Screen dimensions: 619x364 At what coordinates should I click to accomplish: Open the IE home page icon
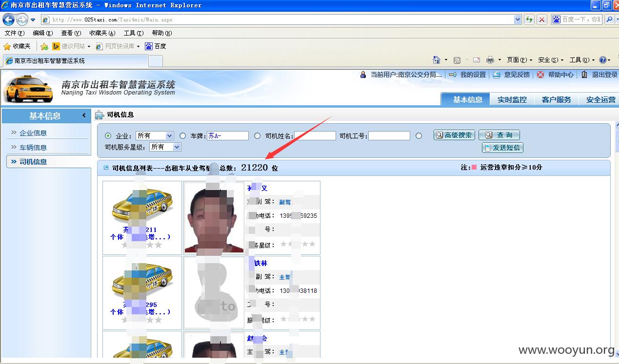pos(437,60)
